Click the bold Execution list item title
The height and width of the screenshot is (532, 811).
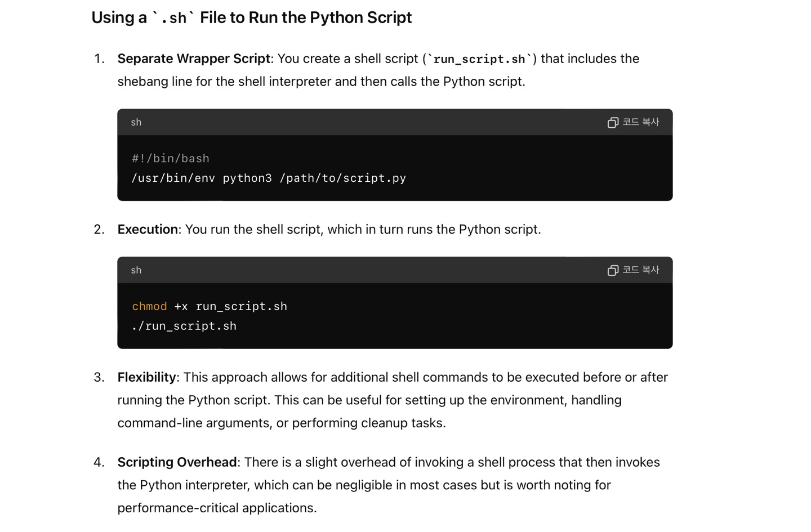pos(148,229)
